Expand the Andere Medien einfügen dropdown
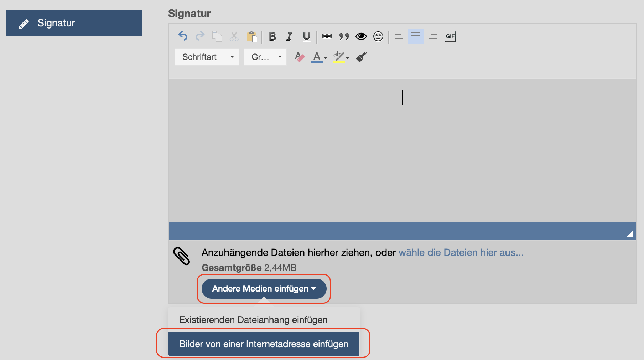Image resolution: width=644 pixels, height=360 pixels. coord(264,289)
